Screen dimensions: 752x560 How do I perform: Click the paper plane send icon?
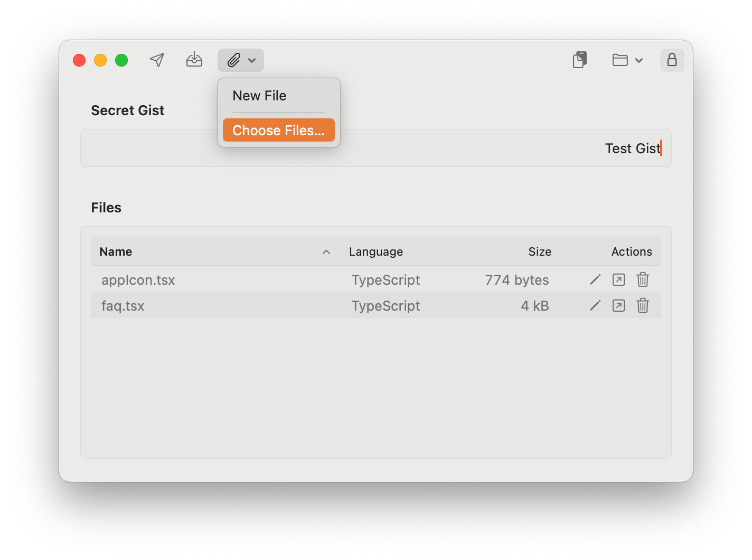click(x=157, y=60)
